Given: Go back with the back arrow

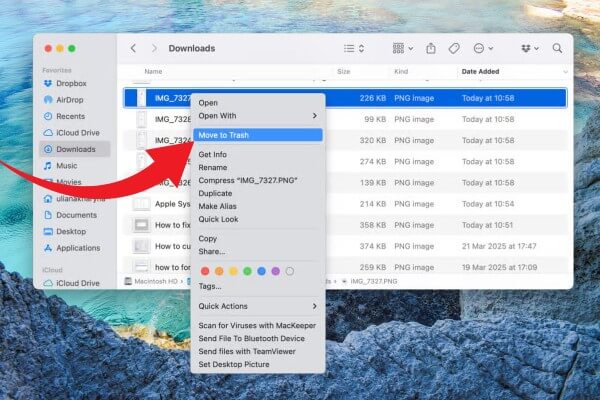Looking at the screenshot, I should tap(133, 48).
